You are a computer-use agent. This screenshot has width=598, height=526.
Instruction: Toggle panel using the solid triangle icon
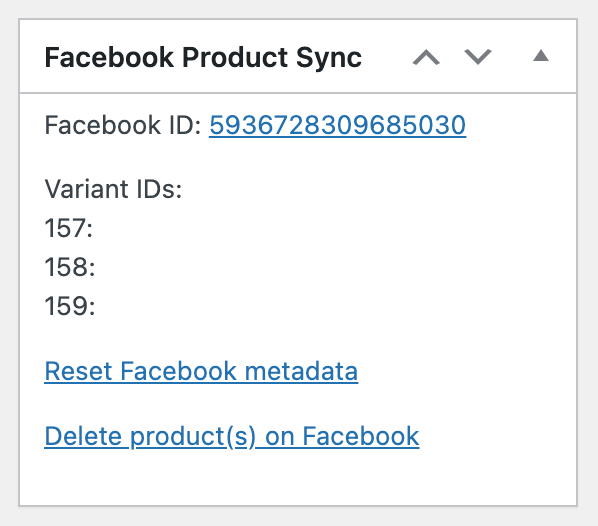541,56
